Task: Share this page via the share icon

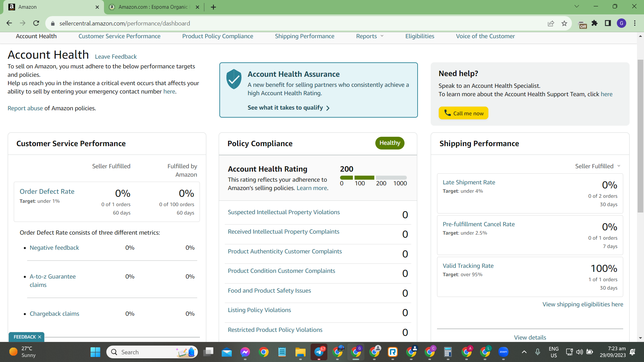Action: pos(551,23)
